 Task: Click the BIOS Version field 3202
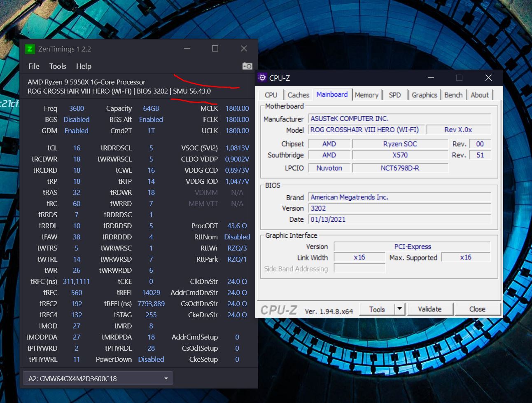(399, 209)
